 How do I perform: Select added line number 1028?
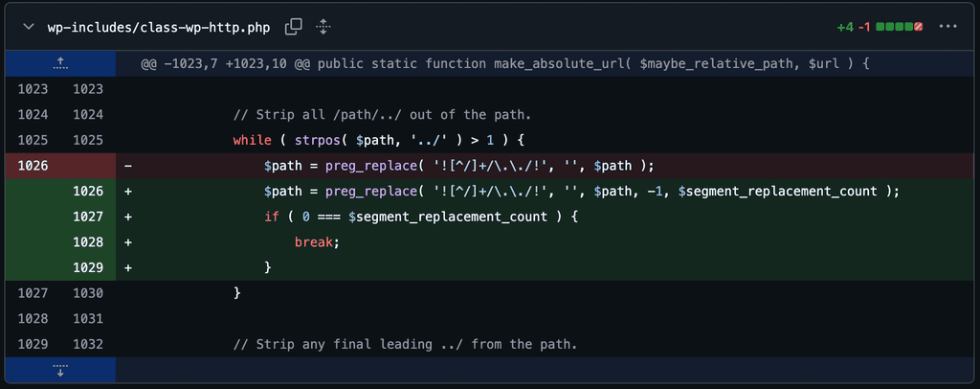coord(88,242)
